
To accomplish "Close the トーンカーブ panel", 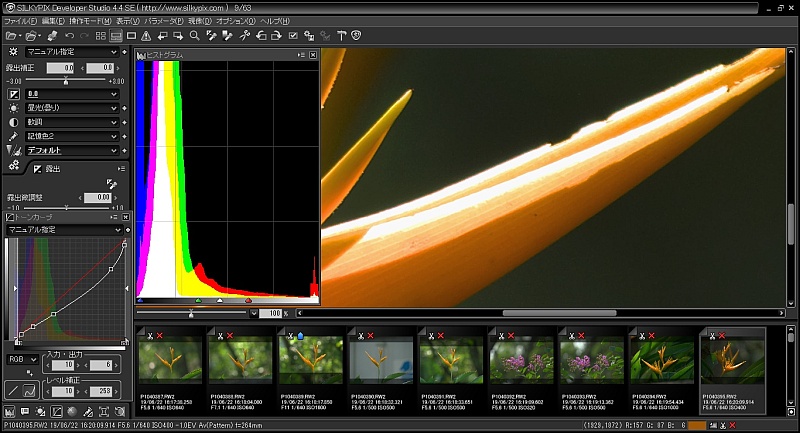I will 124,216.
